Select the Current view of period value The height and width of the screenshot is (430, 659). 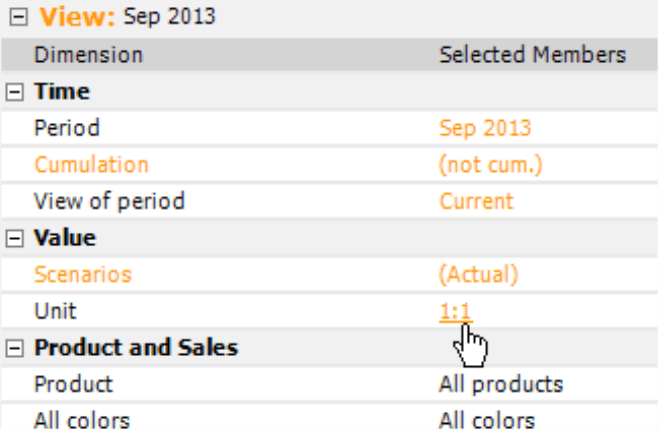tap(476, 201)
